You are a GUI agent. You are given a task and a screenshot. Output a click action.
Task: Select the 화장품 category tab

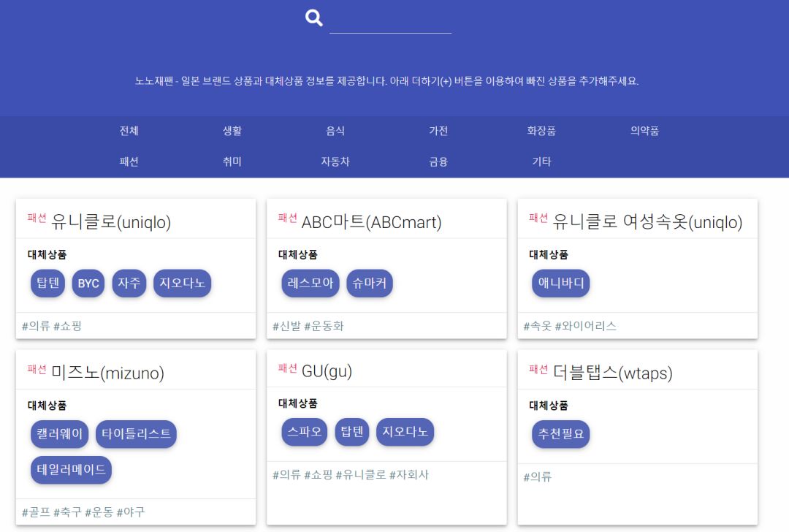(541, 131)
